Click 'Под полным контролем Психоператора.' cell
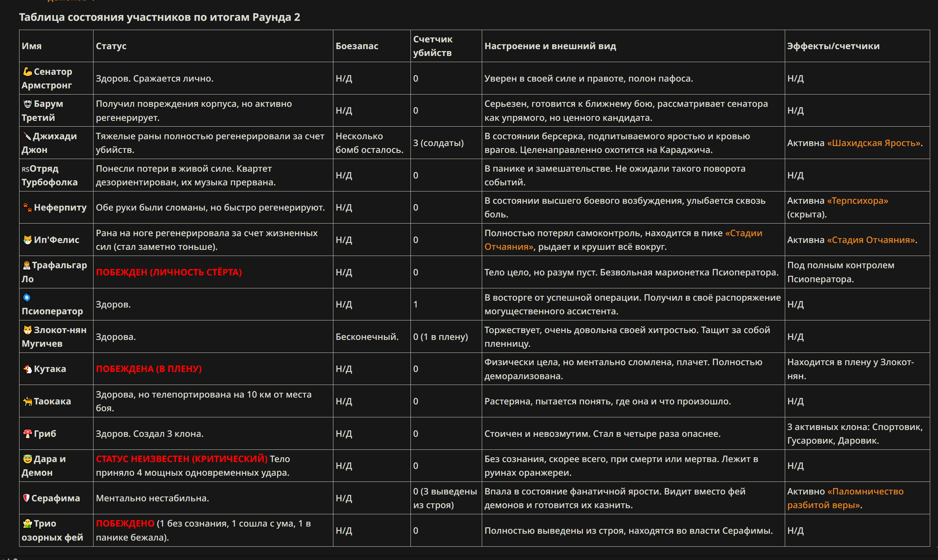This screenshot has width=938, height=560. [x=841, y=272]
